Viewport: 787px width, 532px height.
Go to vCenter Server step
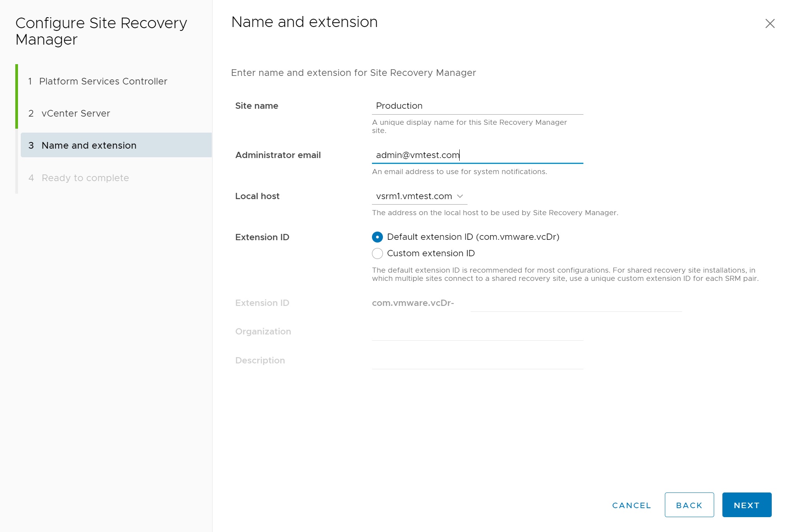(x=76, y=113)
